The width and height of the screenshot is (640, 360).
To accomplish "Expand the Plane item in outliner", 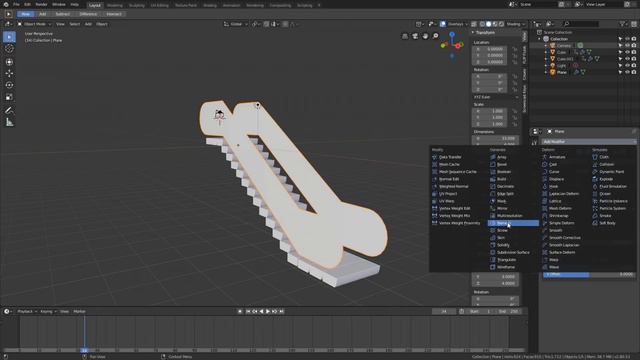I will 546,72.
